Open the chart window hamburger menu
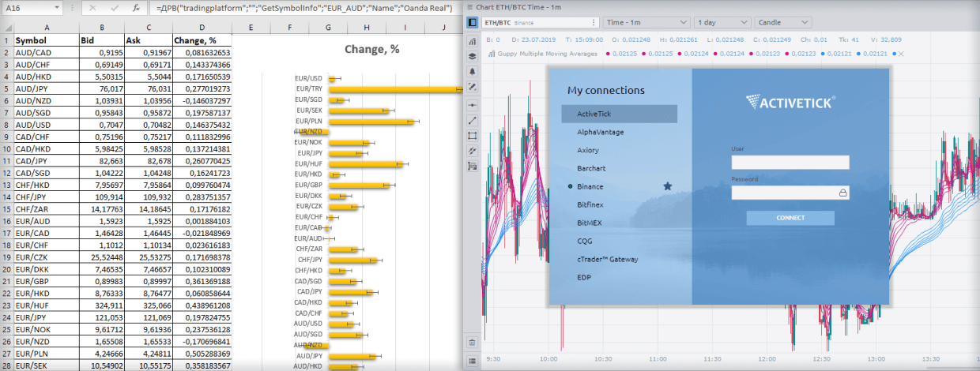The width and height of the screenshot is (980, 371). tap(469, 7)
